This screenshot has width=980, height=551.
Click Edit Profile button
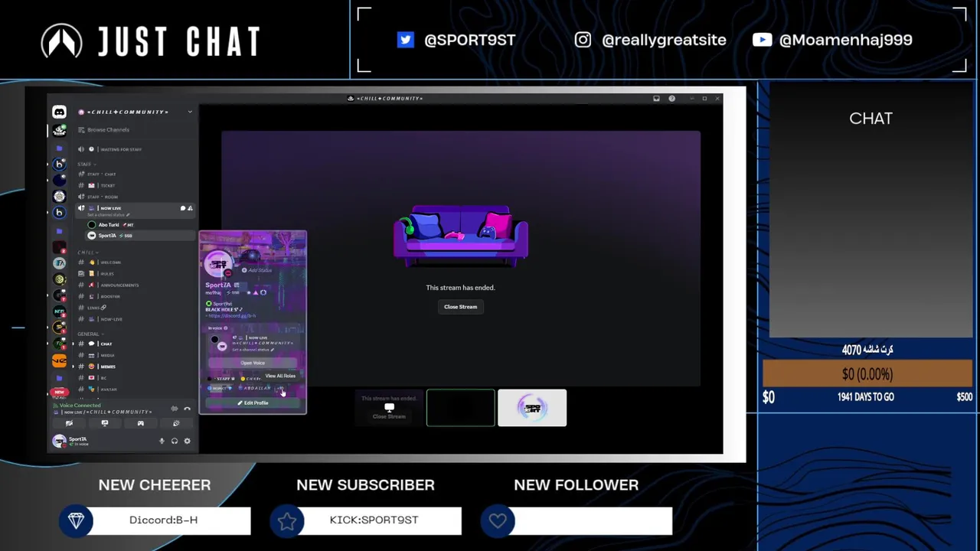tap(253, 403)
